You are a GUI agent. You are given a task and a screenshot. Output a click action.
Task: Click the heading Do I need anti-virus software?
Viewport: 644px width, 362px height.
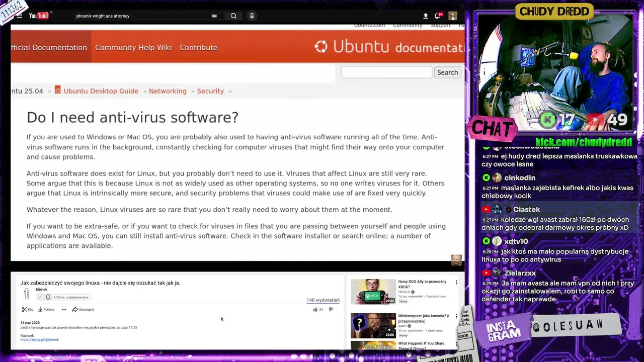(132, 117)
